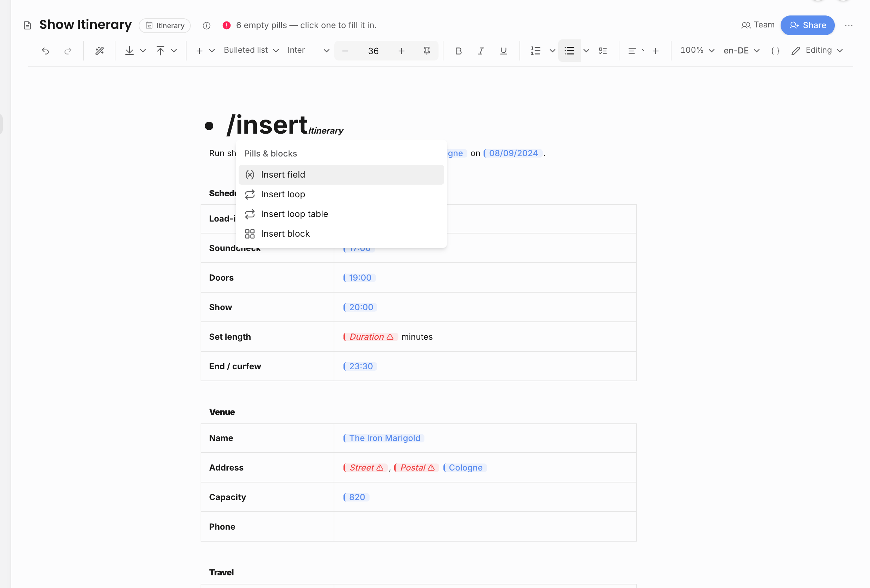Open the Bulleted list style dropdown

click(251, 50)
